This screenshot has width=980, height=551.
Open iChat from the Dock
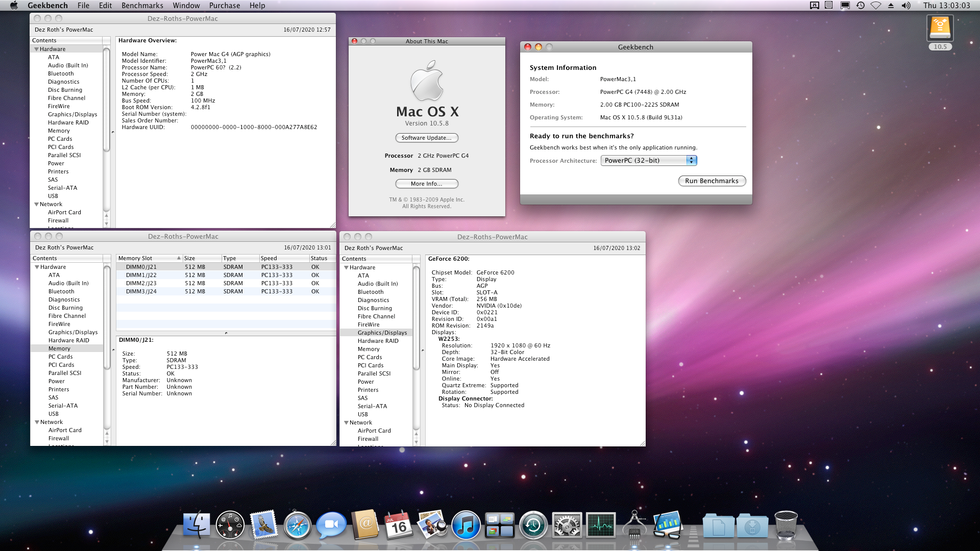pos(331,525)
